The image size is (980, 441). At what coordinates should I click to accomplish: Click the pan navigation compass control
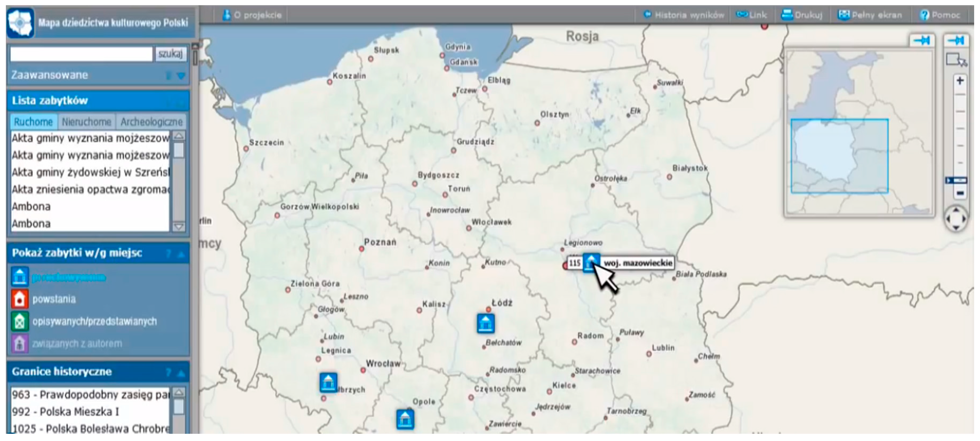coord(956,219)
